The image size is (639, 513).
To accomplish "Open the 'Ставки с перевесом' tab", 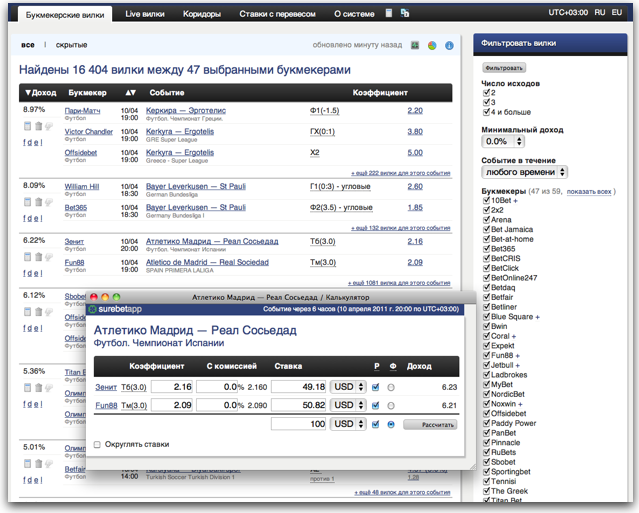I will click(277, 14).
